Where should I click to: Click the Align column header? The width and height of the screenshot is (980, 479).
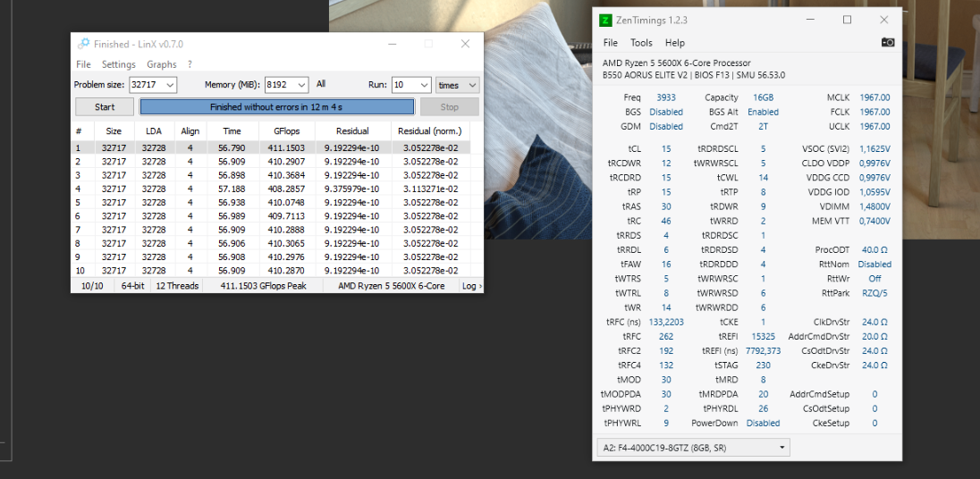(190, 131)
